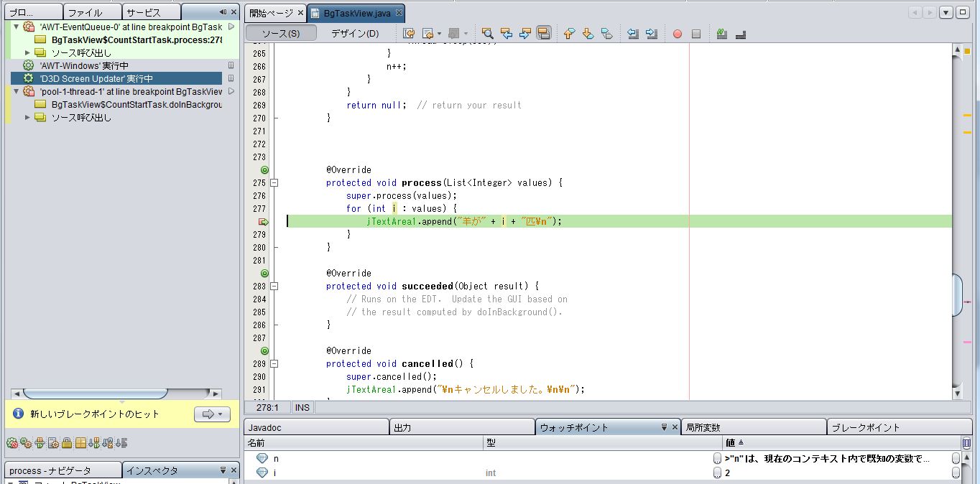This screenshot has width=980, height=484.
Task: Click the editor vertical scrollbar thumb
Action: (x=957, y=294)
